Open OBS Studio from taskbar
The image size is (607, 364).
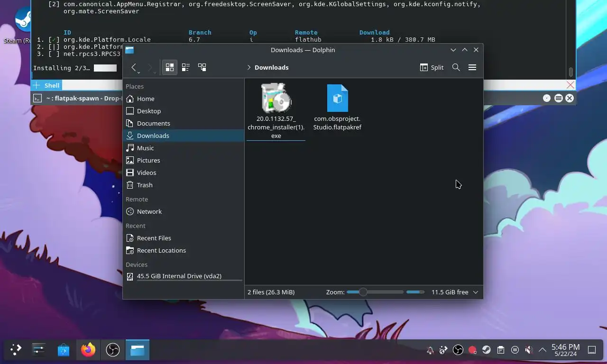113,350
